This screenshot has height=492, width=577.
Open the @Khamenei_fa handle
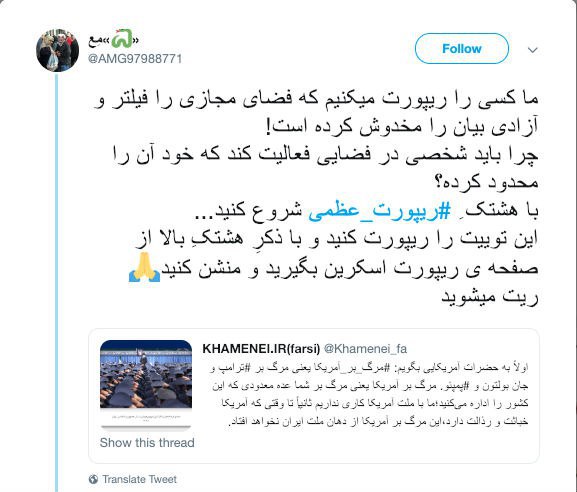(x=365, y=348)
